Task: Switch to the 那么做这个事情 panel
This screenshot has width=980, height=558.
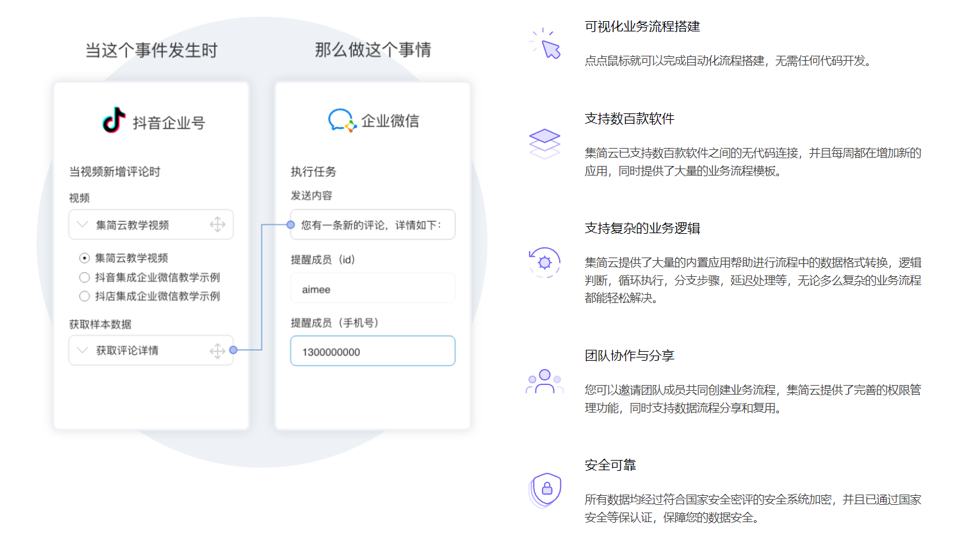Action: (x=372, y=49)
